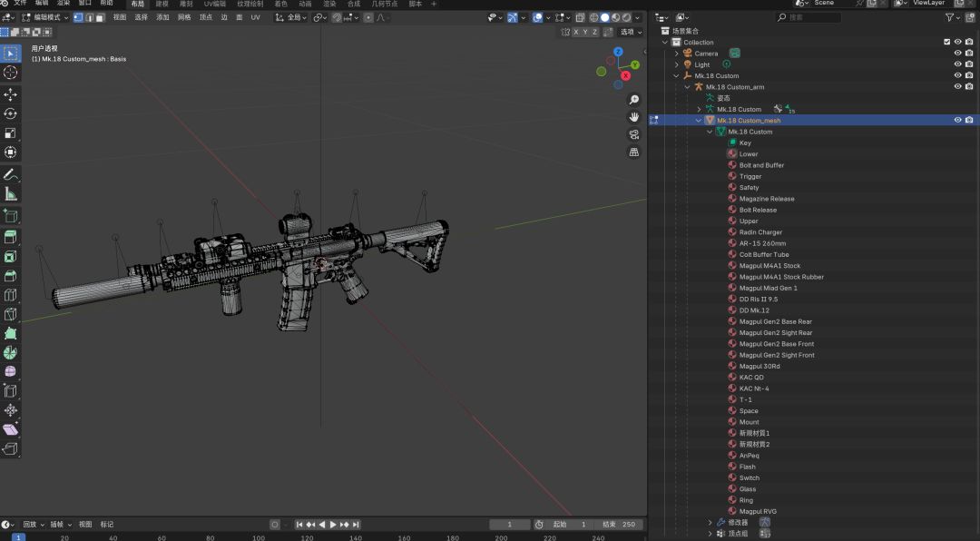
Task: Collapse the Mk.18 Custom_mesh tree node
Action: click(699, 121)
